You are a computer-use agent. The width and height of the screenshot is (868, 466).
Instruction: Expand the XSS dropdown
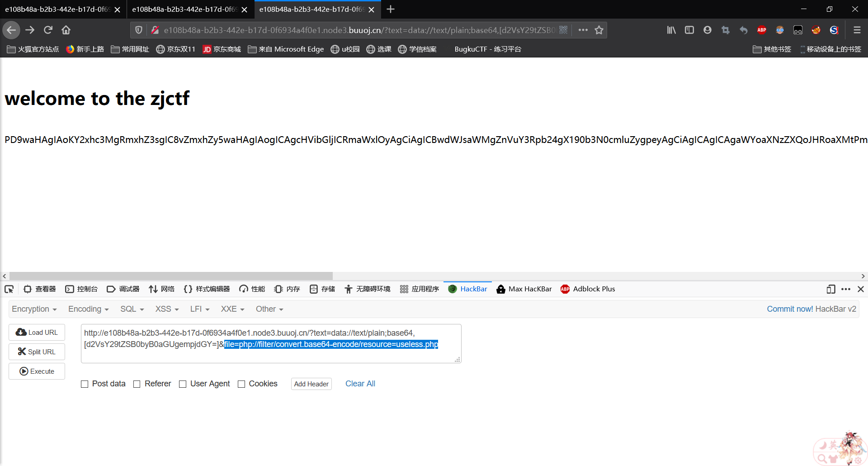click(x=167, y=309)
